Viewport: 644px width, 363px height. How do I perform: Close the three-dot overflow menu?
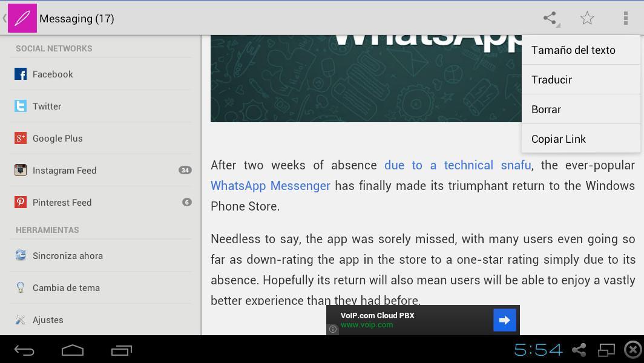(x=625, y=18)
